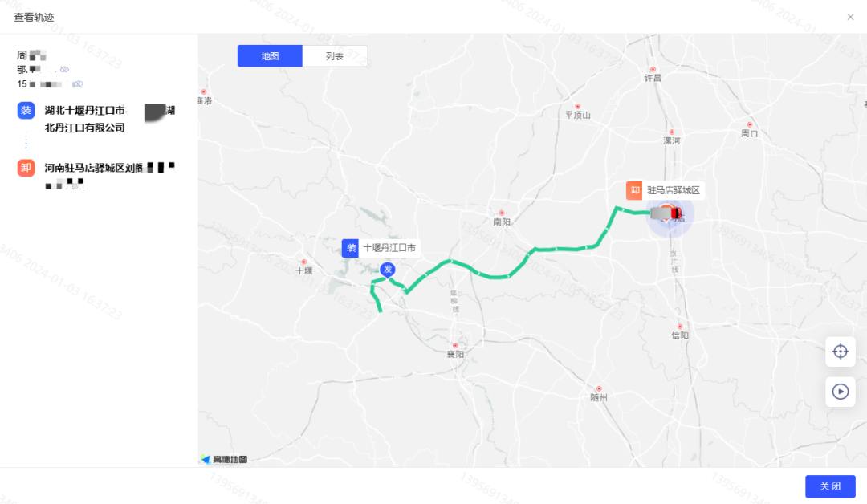Click the 南阳 city marker
Viewport: 867px width, 504px height.
[x=502, y=217]
